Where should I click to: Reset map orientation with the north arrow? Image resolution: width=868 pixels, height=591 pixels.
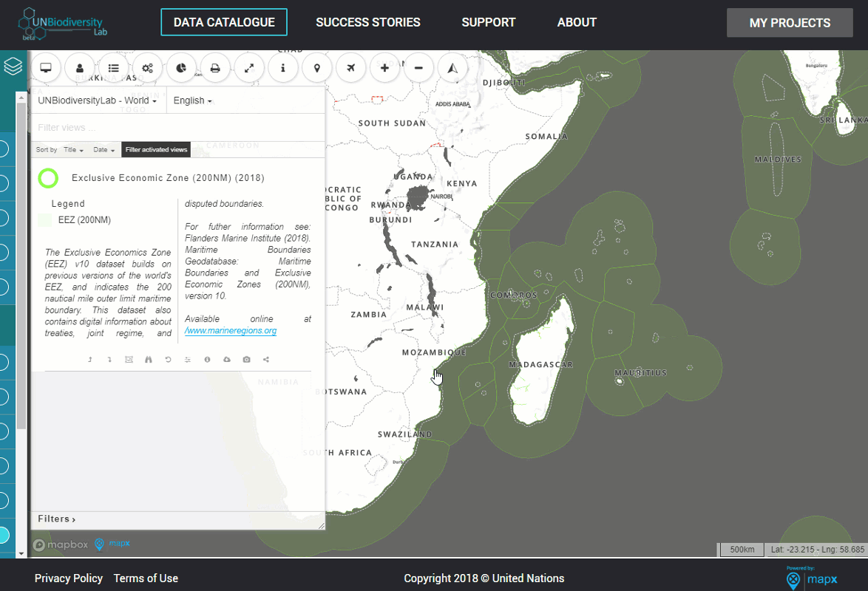click(452, 68)
